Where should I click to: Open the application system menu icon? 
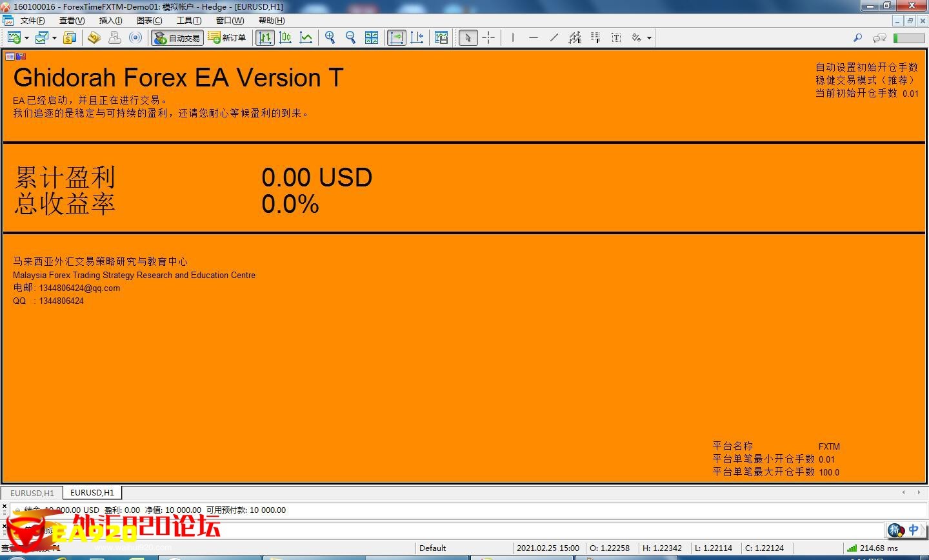coord(6,6)
